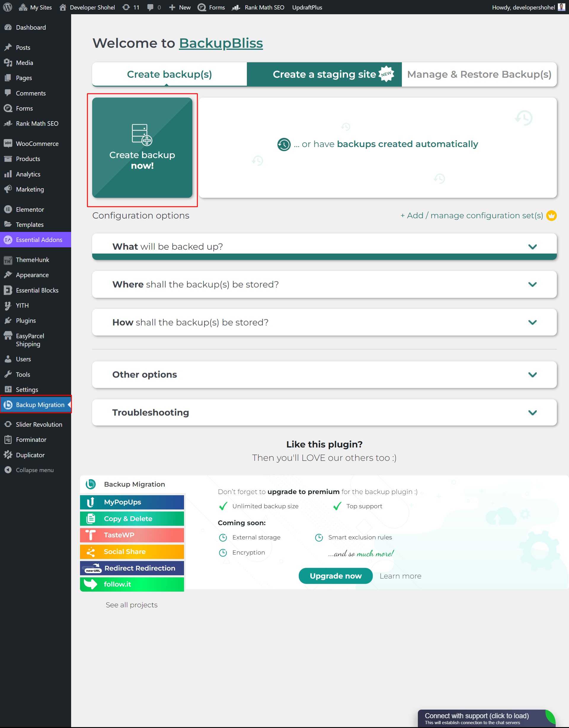
Task: Click the Essential Addons EA icon
Action: point(8,240)
